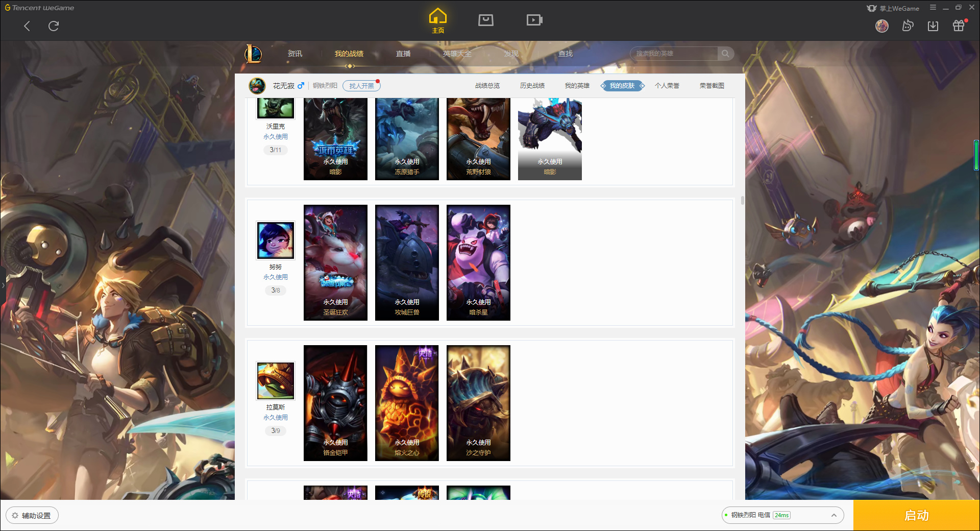Click the 找人开黑 button
The height and width of the screenshot is (531, 980).
pyautogui.click(x=361, y=86)
